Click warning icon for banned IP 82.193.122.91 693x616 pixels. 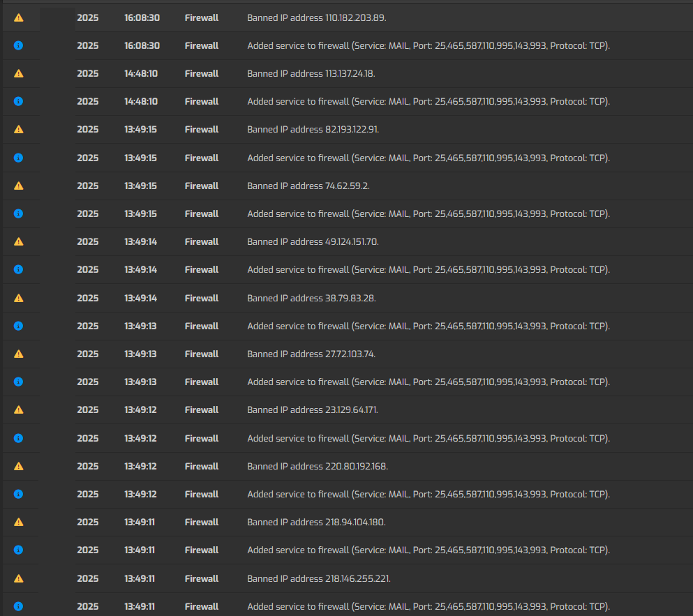(19, 129)
